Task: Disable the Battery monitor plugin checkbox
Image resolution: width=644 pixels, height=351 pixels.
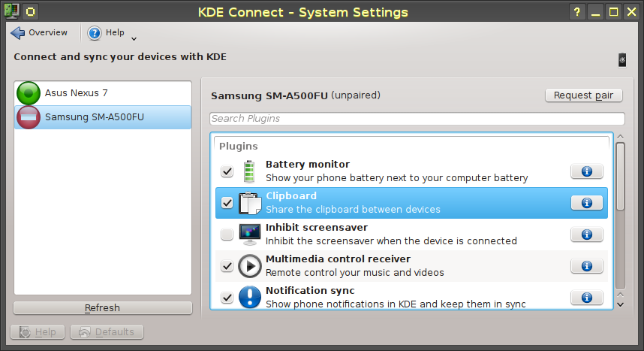Action: (x=227, y=171)
